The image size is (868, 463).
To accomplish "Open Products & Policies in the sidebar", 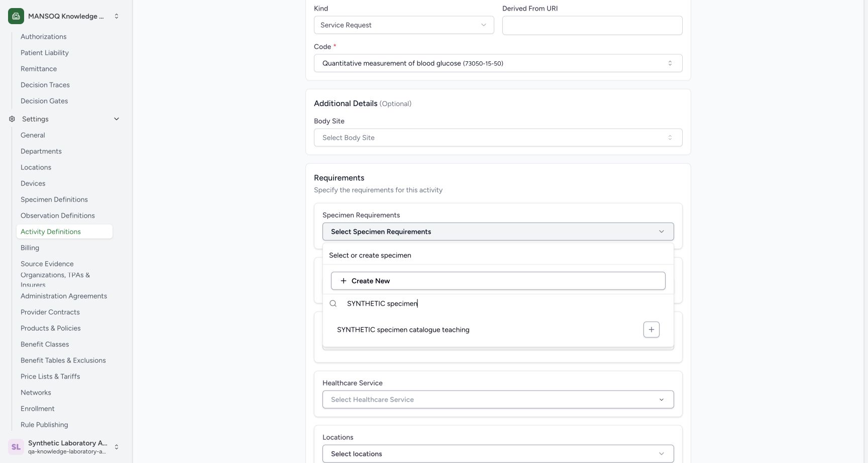I will [51, 328].
